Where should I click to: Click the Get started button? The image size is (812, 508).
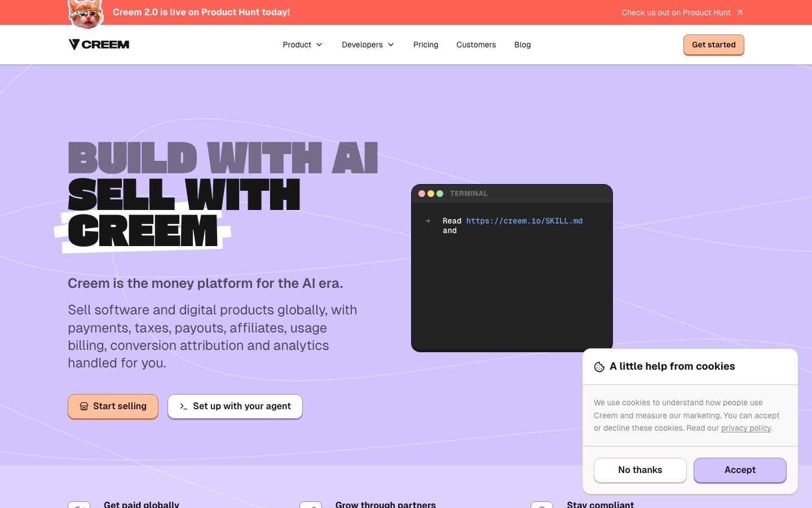714,45
